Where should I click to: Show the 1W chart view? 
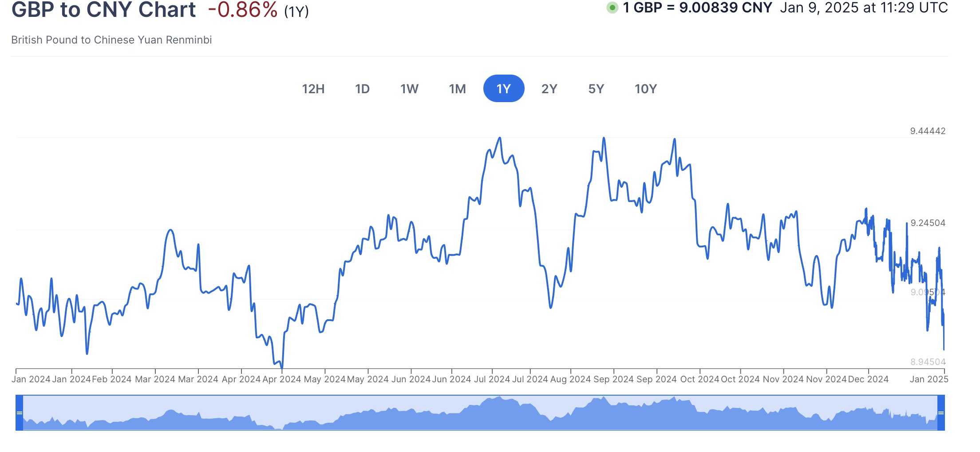point(409,89)
